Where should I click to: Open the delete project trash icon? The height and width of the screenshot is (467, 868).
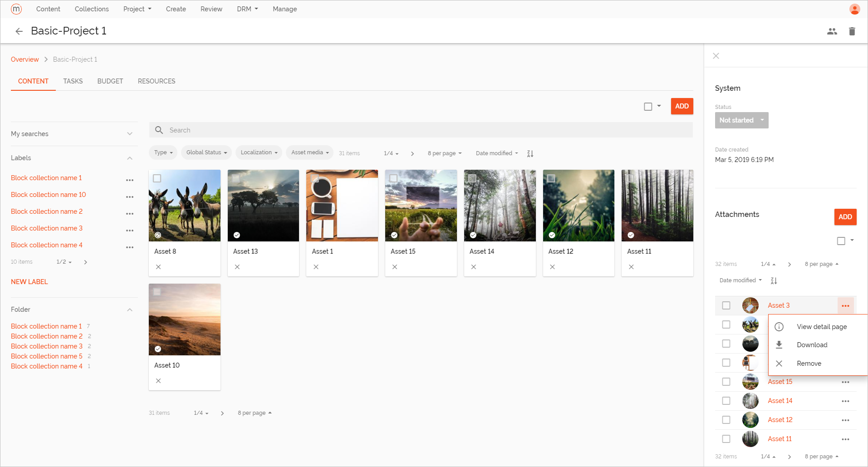point(852,31)
